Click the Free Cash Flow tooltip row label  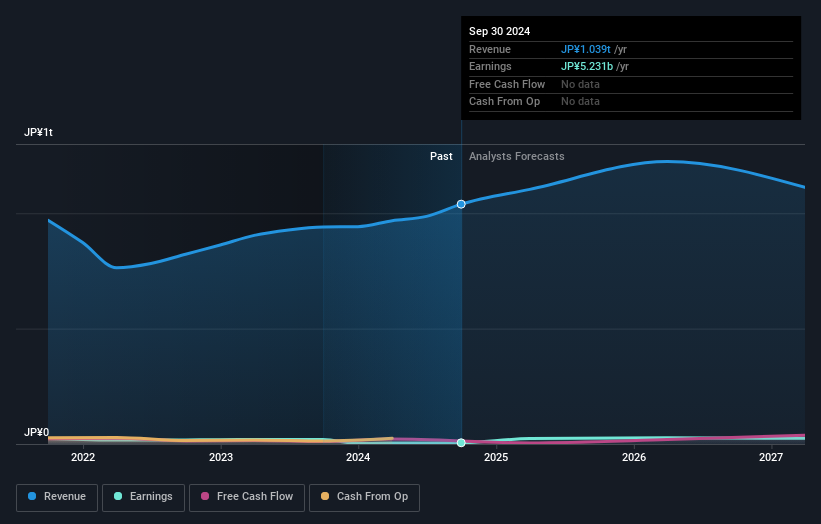(507, 84)
